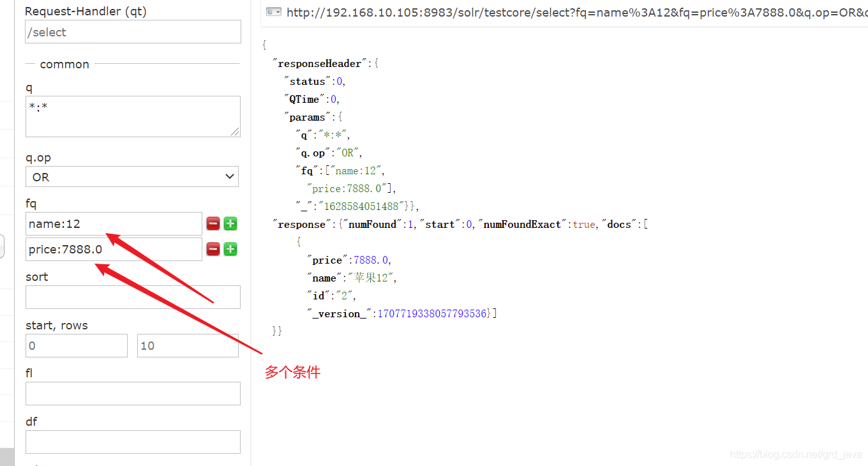Click the "id":"2" document field
This screenshot has width=868, height=466.
click(x=331, y=296)
